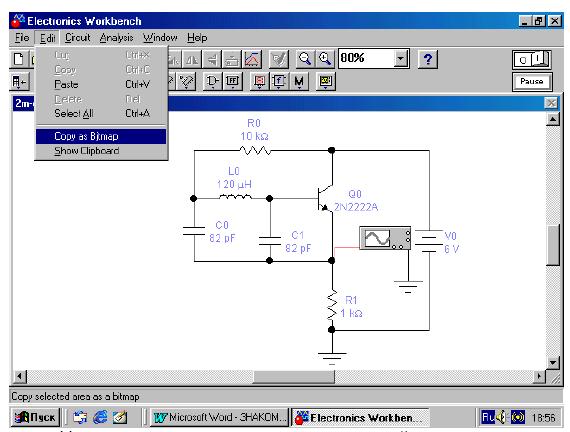Click the 18:56 taskbar clock

(543, 418)
